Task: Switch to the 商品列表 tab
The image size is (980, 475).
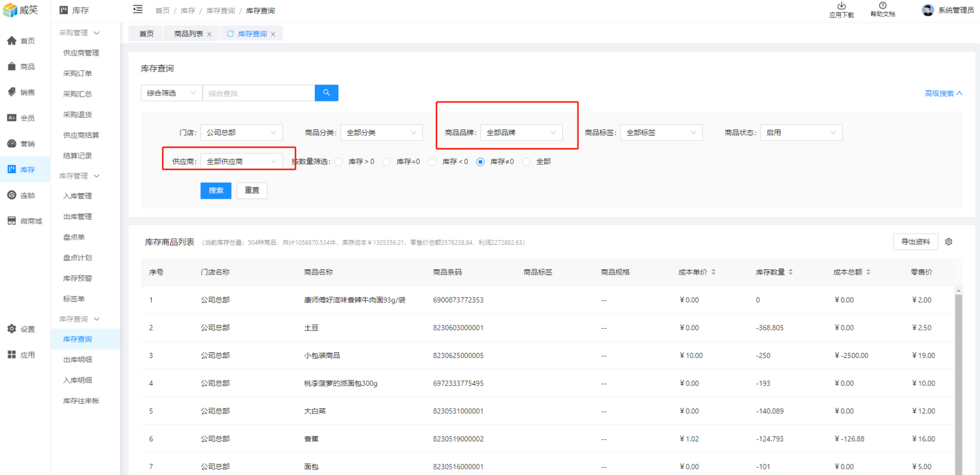Action: click(189, 34)
